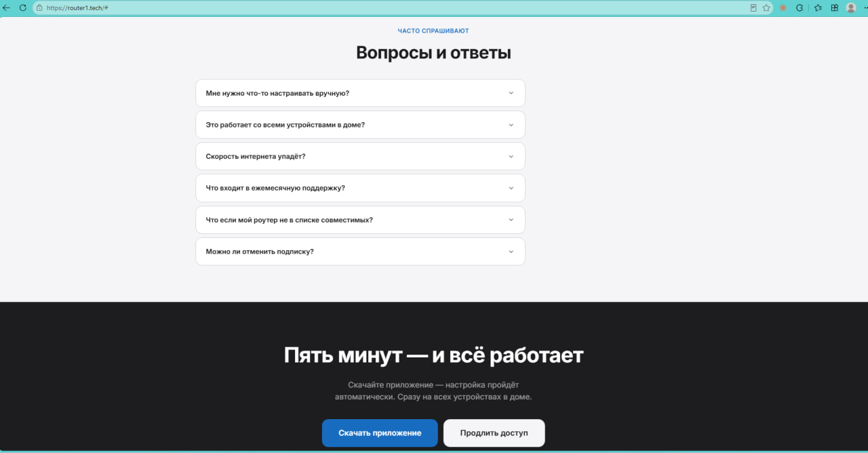Expand chevron for 'Можно ли отменить подписку?'

tap(511, 252)
